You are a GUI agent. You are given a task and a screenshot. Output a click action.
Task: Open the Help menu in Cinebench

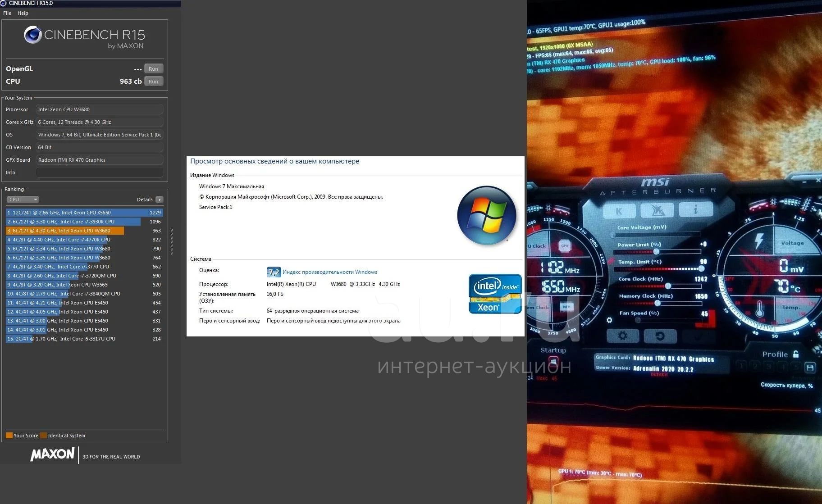click(23, 13)
